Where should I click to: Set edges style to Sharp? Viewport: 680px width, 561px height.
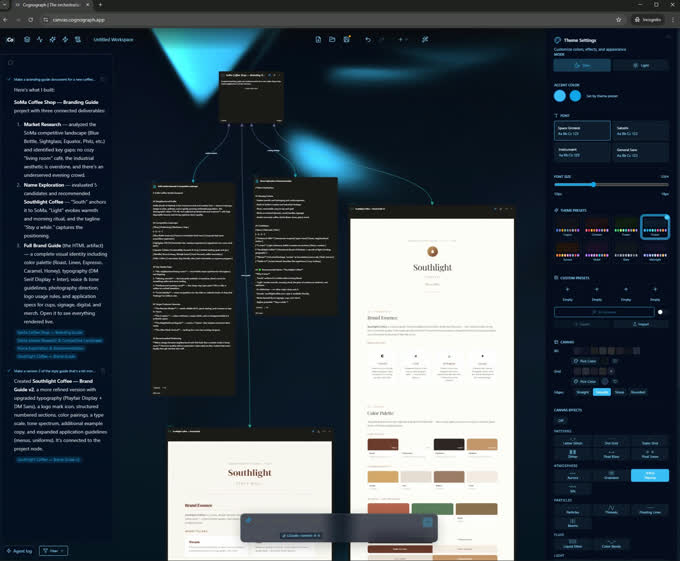pyautogui.click(x=619, y=392)
